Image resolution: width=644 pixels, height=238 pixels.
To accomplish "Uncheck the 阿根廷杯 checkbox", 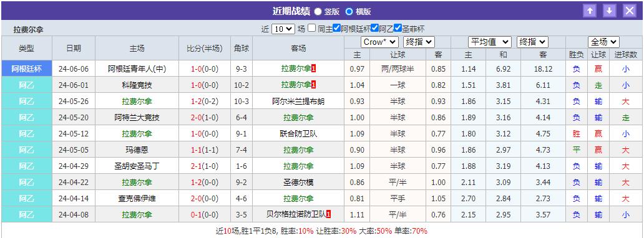I will click(x=336, y=28).
